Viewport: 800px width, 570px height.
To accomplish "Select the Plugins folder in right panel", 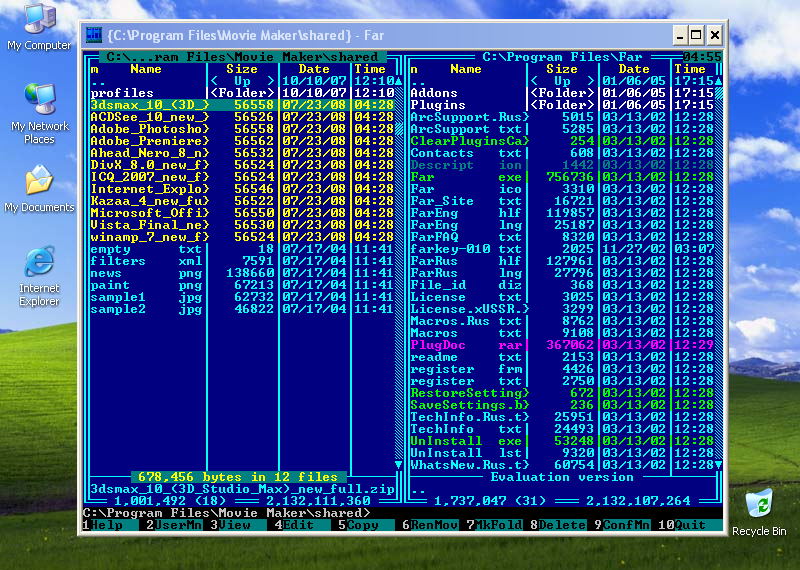I will pyautogui.click(x=562, y=105).
